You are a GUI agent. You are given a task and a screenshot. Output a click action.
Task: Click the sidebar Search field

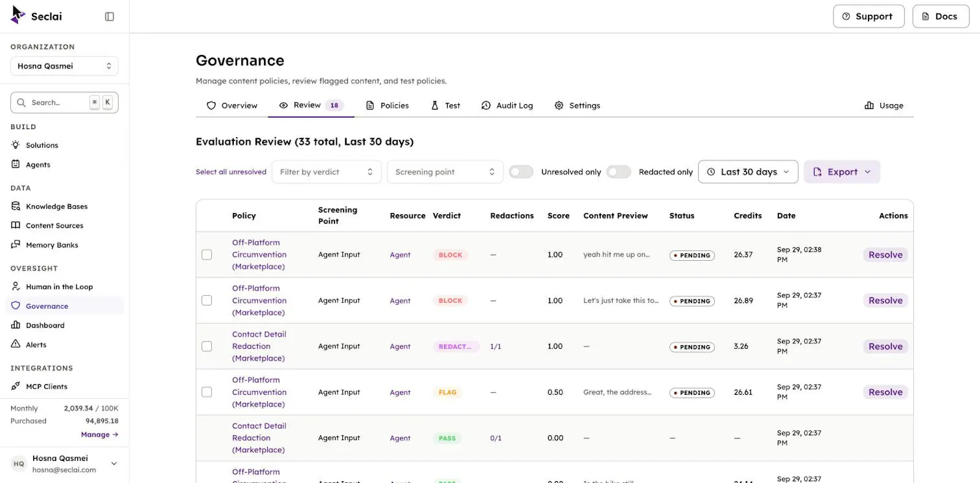coord(64,102)
